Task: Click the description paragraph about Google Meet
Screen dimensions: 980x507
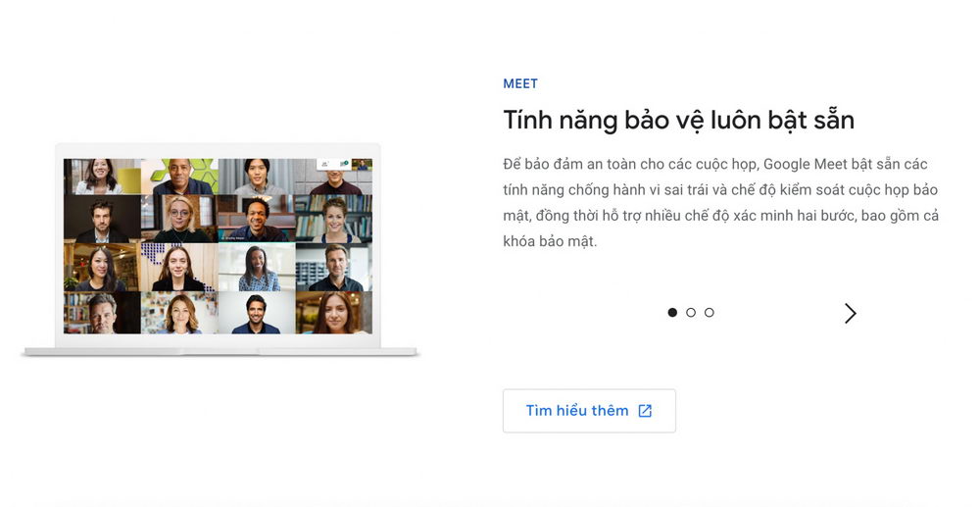Action: [720, 202]
